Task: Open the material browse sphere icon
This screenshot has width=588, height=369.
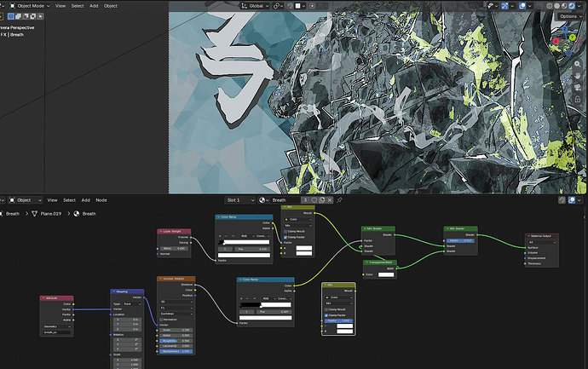Action: pos(263,200)
